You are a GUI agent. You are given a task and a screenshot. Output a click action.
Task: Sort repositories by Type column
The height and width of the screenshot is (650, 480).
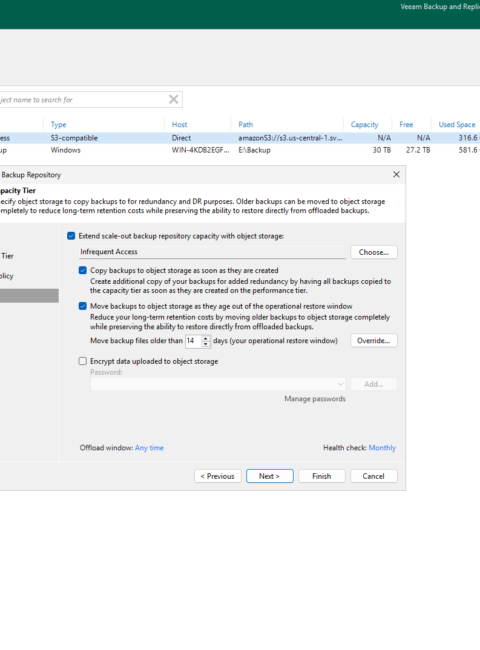58,124
